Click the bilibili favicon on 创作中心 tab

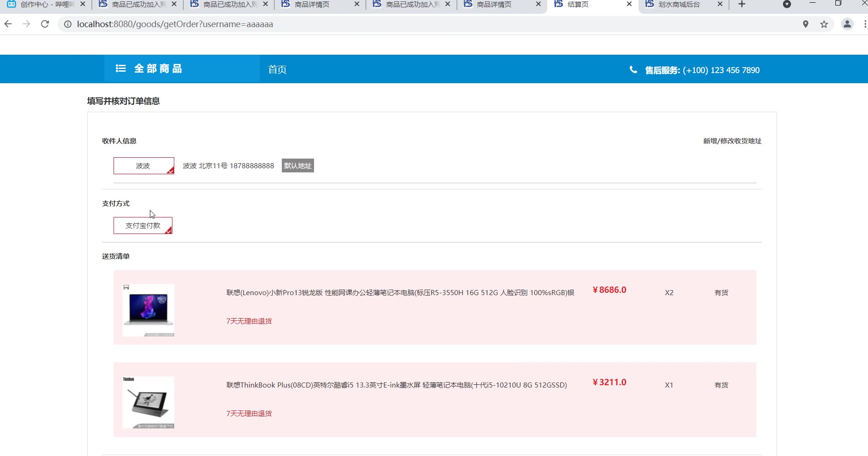11,4
